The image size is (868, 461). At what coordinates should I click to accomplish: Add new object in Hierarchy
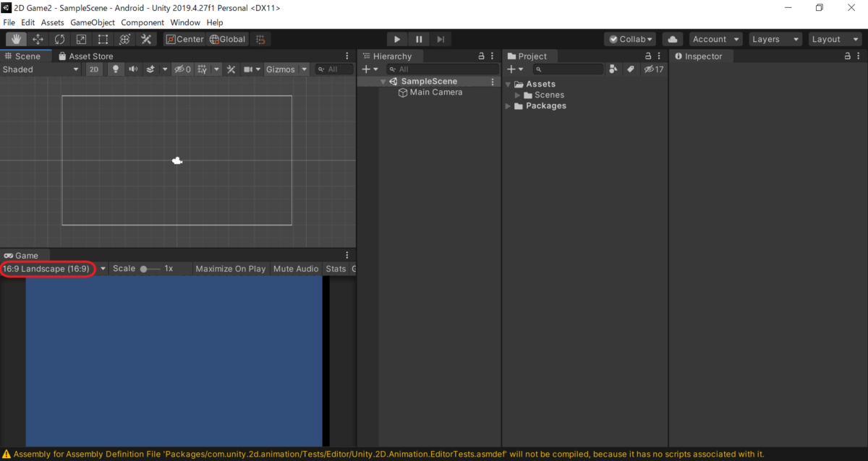coord(370,69)
